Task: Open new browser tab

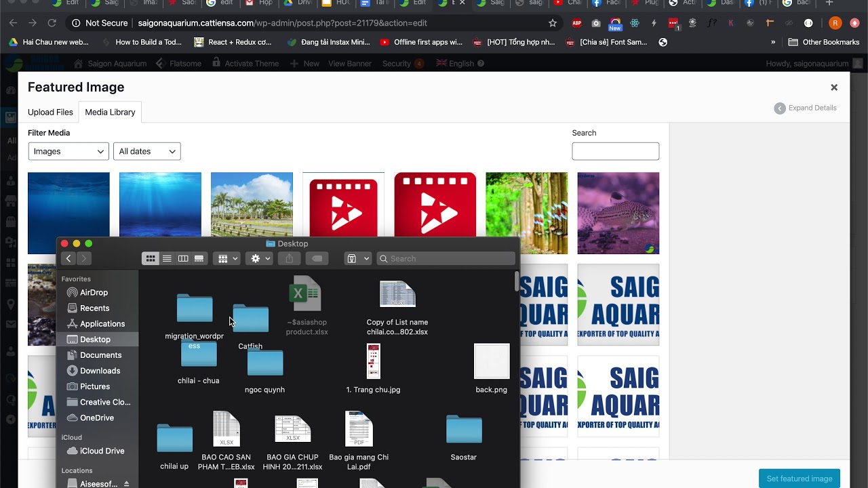Action: point(829,3)
